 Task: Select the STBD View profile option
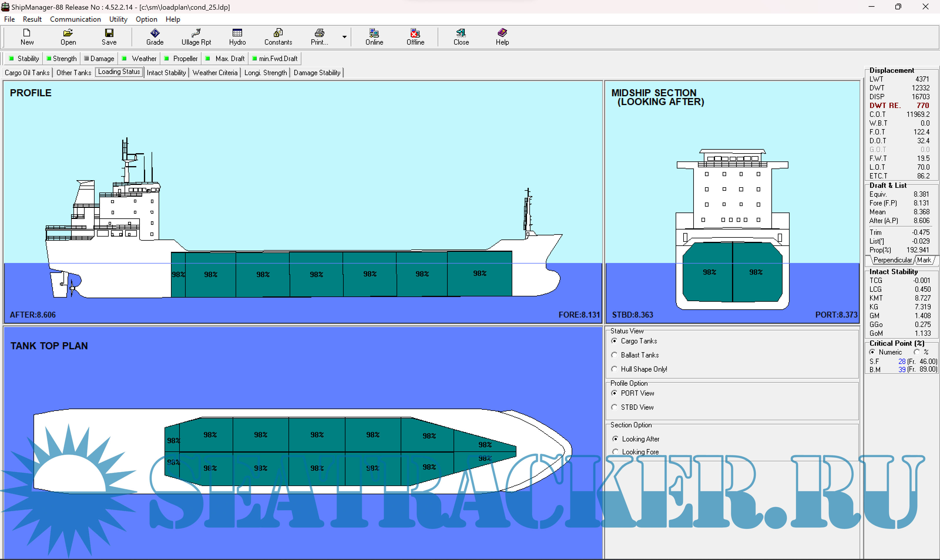pos(615,407)
